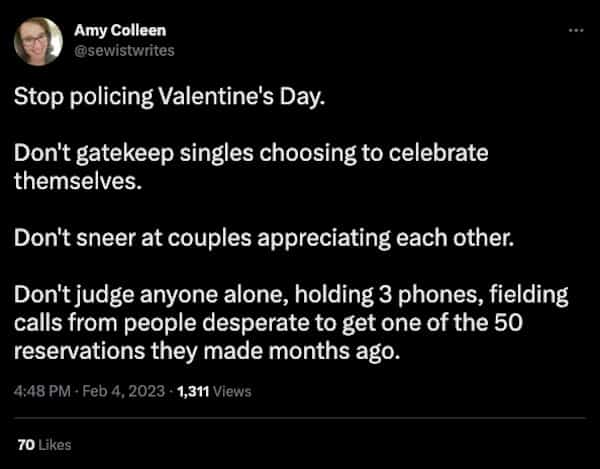This screenshot has height=469, width=600.
Task: Click the word "themselves." in the tweet
Action: 65,183
